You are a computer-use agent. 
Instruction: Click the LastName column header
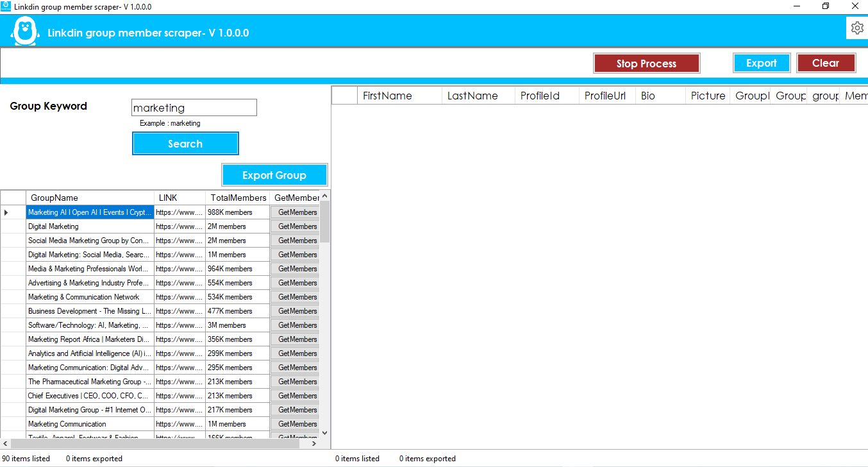click(478, 96)
